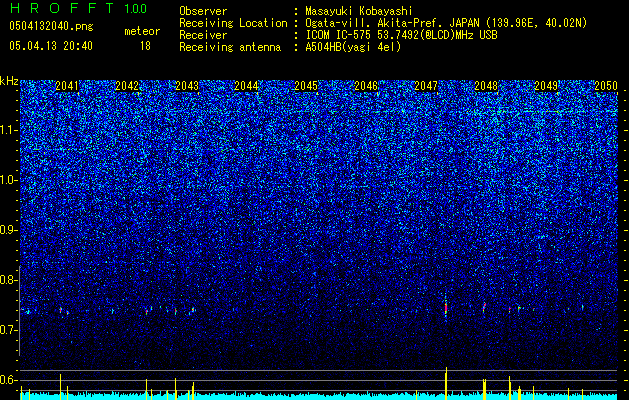Click the strong meteor echo after 2047
629x400 pixels.
[446, 307]
